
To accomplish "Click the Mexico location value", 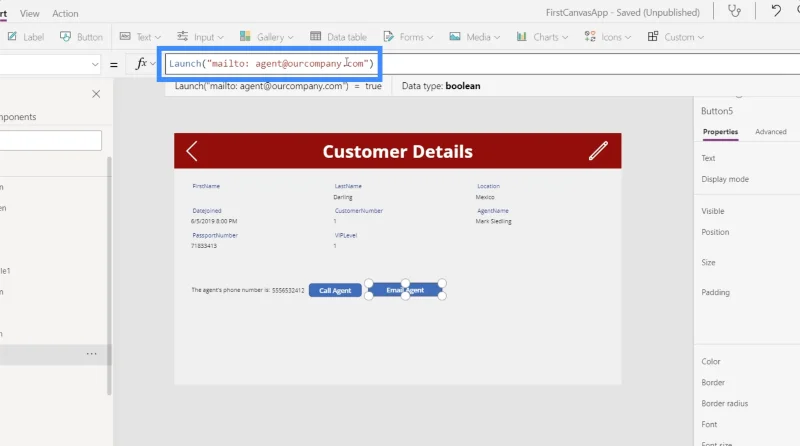I will [x=485, y=197].
